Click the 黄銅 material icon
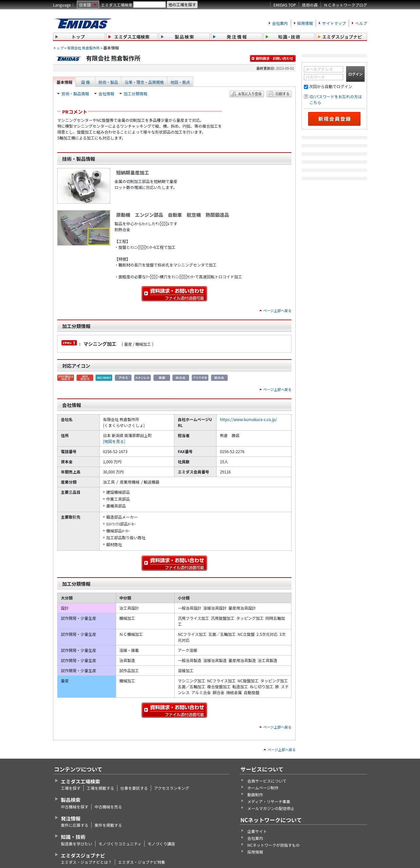The image size is (420, 868). coord(162,378)
